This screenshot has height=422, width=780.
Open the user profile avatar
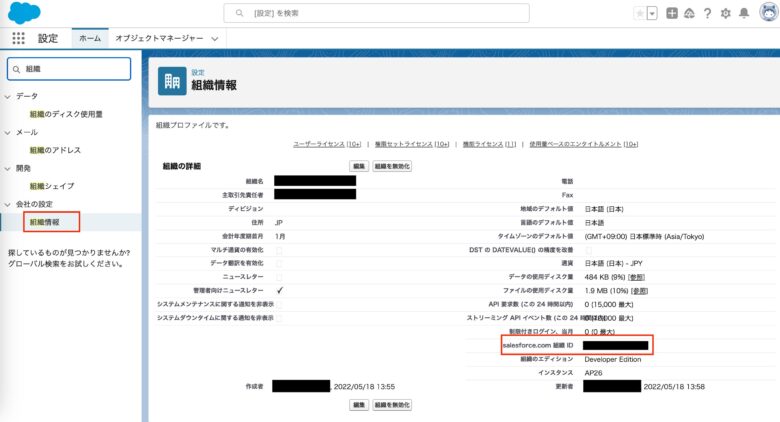click(x=769, y=12)
